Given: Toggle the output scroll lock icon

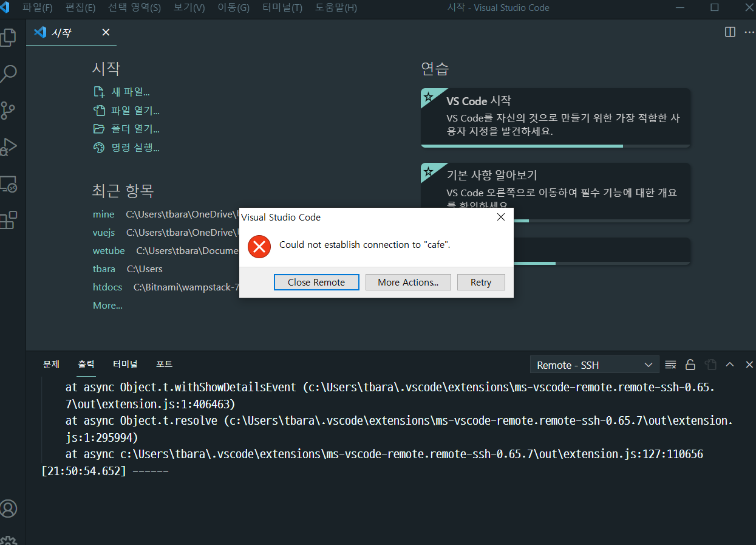Looking at the screenshot, I should pyautogui.click(x=690, y=365).
